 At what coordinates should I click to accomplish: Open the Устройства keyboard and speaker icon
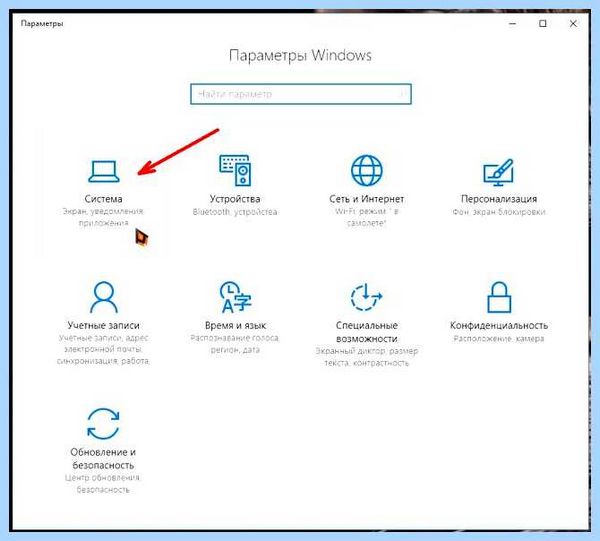[x=235, y=170]
